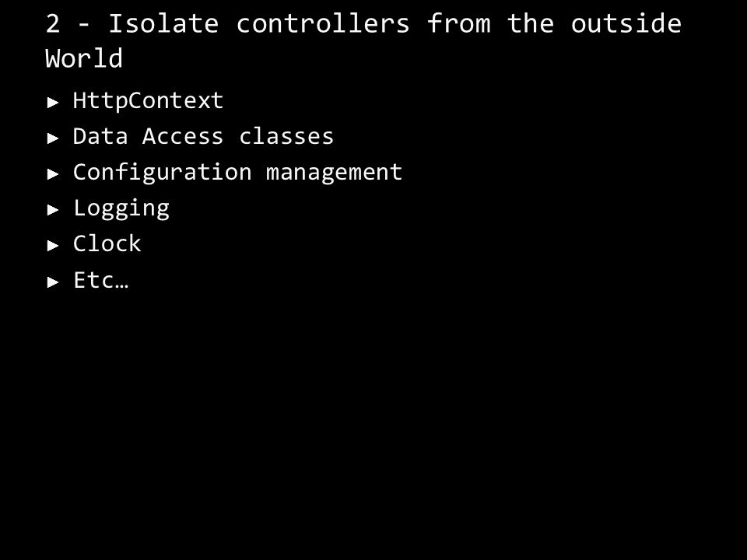Click the triangle marker next to Logging
The image size is (747, 560).
pyautogui.click(x=53, y=209)
